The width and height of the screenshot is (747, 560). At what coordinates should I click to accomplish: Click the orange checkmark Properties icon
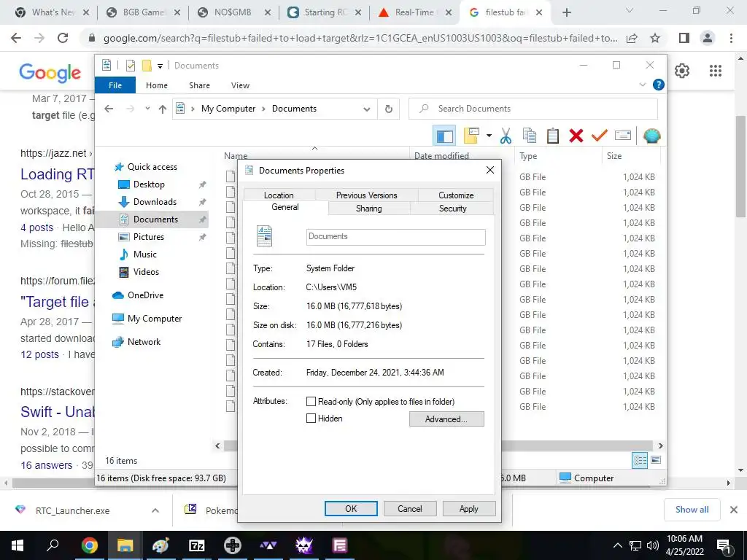pyautogui.click(x=600, y=136)
